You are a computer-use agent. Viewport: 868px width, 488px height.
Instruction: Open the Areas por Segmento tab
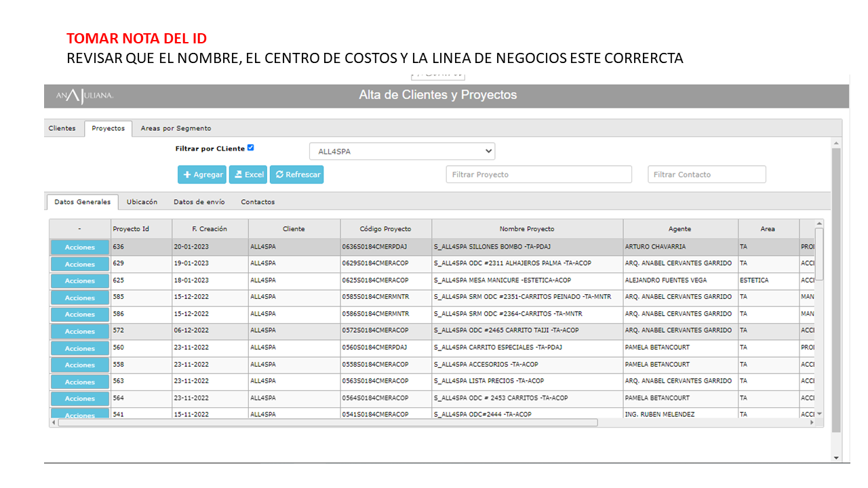176,129
